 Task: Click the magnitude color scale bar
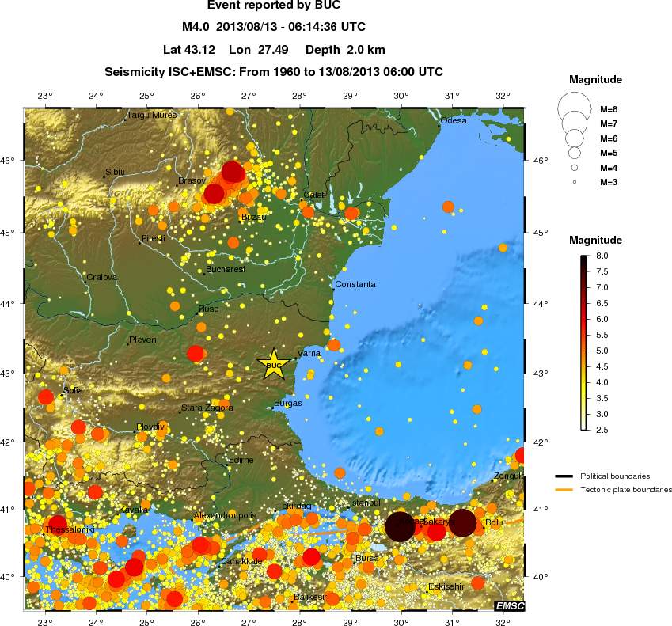tap(583, 343)
